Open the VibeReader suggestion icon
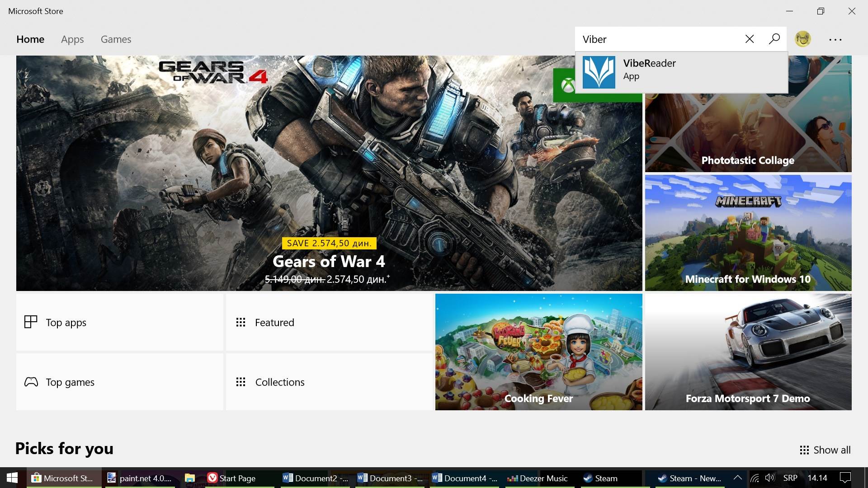The image size is (868, 488). pyautogui.click(x=599, y=71)
